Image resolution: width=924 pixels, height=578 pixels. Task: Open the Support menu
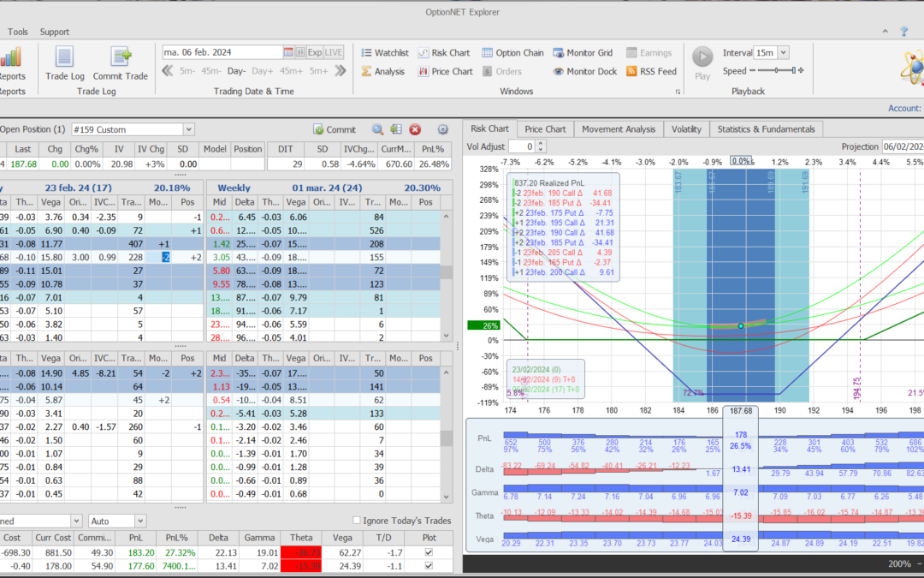[55, 32]
